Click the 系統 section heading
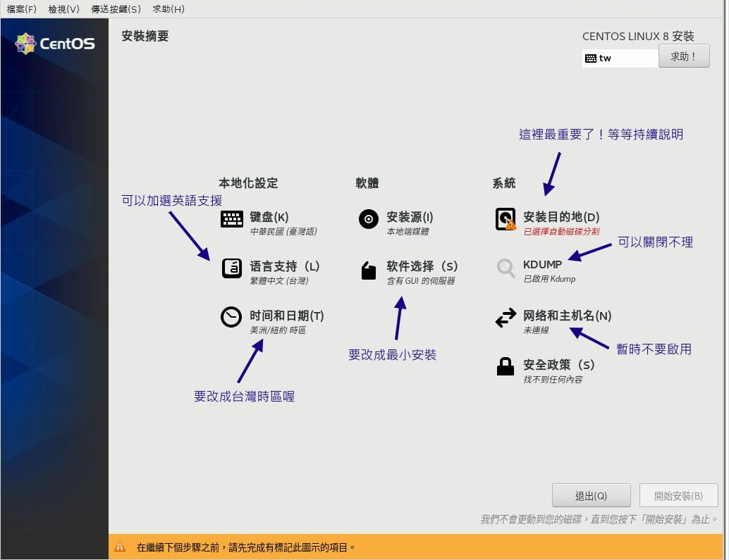Image resolution: width=729 pixels, height=560 pixels. 504,183
